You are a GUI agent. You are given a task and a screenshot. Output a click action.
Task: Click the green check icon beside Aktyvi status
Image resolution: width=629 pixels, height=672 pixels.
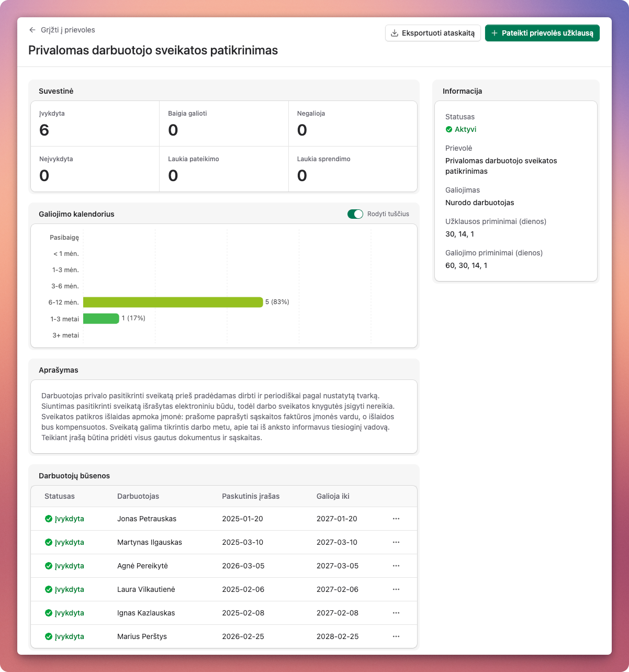tap(449, 129)
